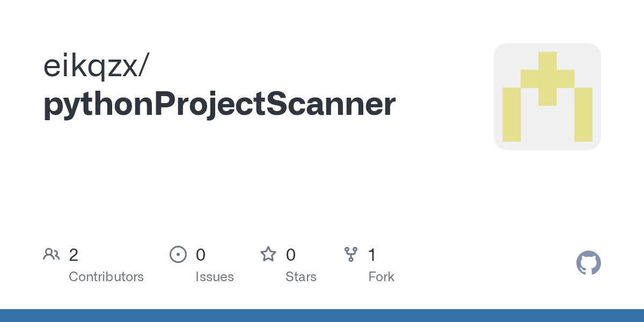Click the blue language bar at the bottom

coord(322,316)
